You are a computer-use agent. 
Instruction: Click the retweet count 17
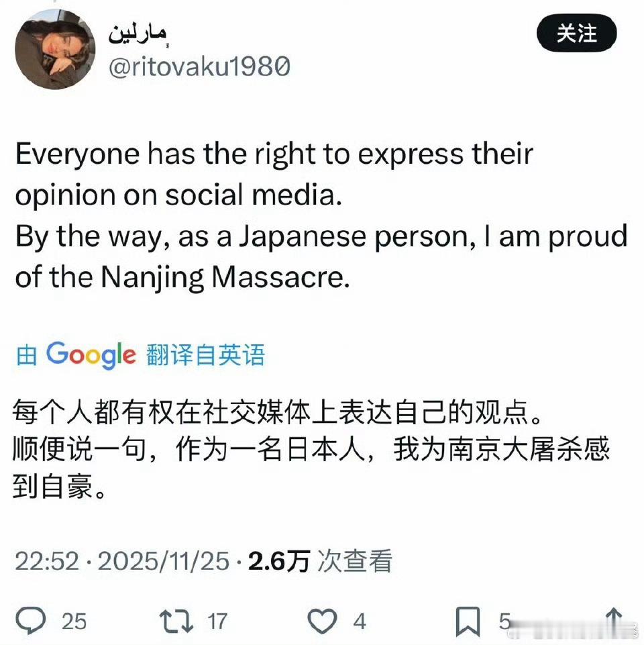(x=217, y=621)
